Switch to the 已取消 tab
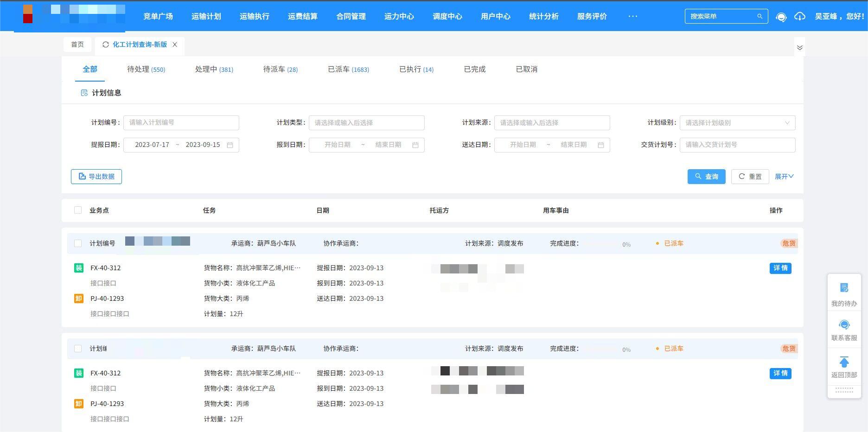The height and width of the screenshot is (432, 868). pyautogui.click(x=526, y=69)
